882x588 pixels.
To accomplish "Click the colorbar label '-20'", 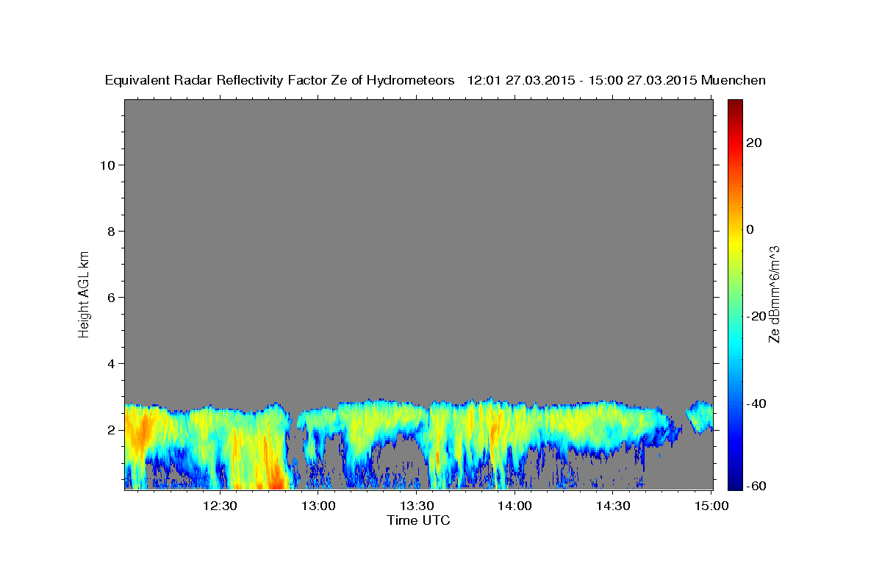I will 756,316.
